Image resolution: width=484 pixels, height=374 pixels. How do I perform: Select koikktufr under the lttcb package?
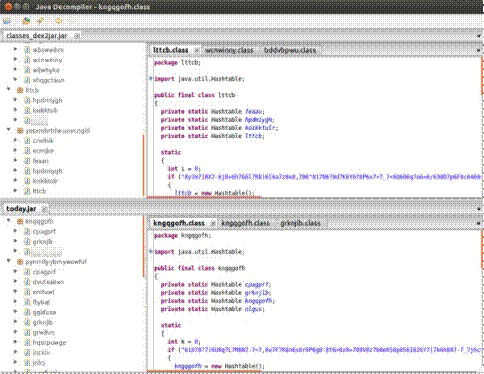click(x=45, y=110)
